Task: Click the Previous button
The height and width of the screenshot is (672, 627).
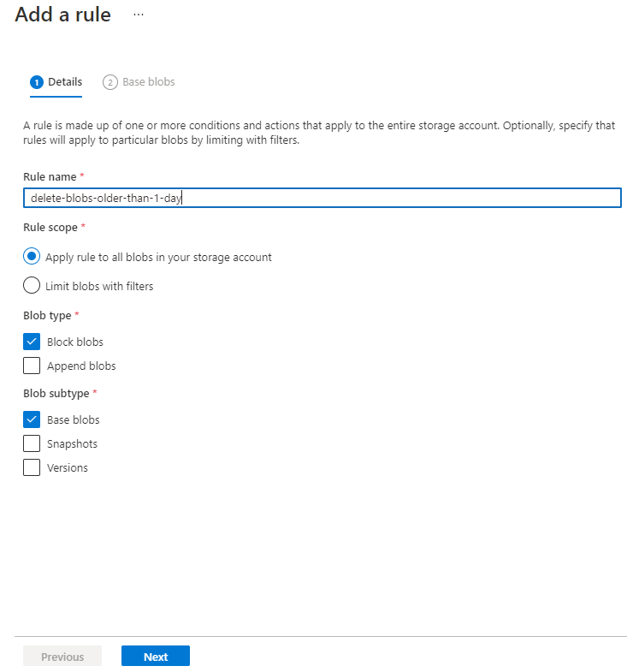Action: coord(62,656)
